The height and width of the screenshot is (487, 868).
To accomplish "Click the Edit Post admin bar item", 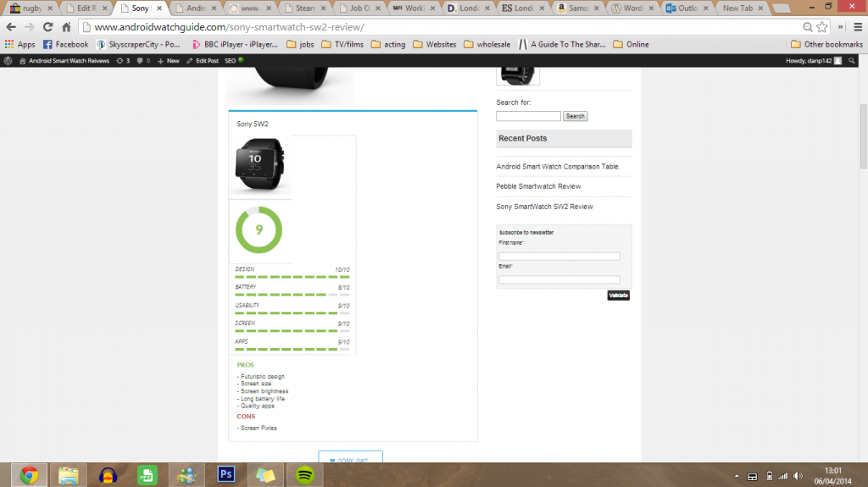I will pyautogui.click(x=203, y=61).
